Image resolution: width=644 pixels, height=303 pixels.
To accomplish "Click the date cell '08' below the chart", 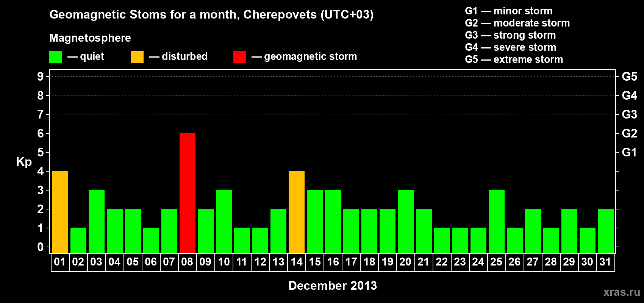I will pos(187,262).
